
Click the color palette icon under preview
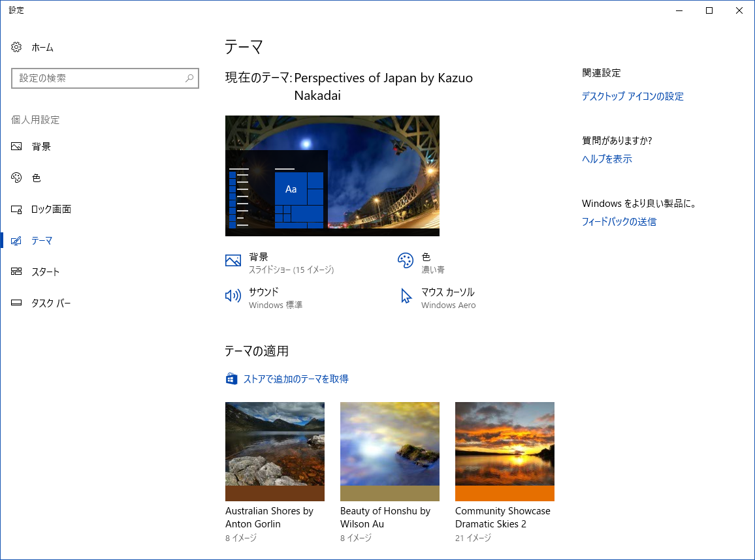click(406, 260)
